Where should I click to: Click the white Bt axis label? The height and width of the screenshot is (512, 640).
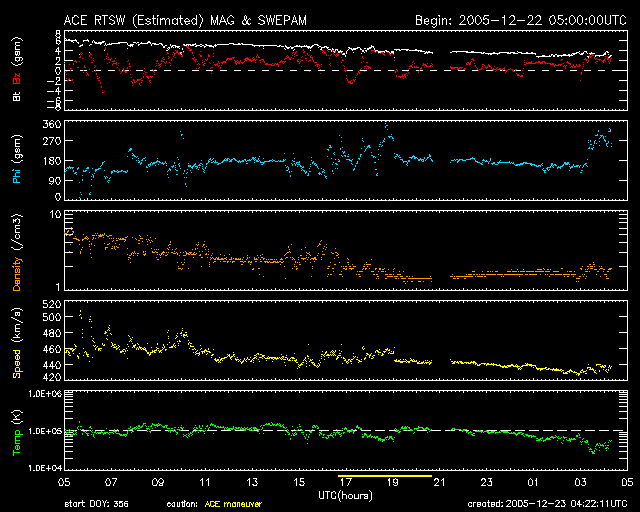click(16, 97)
